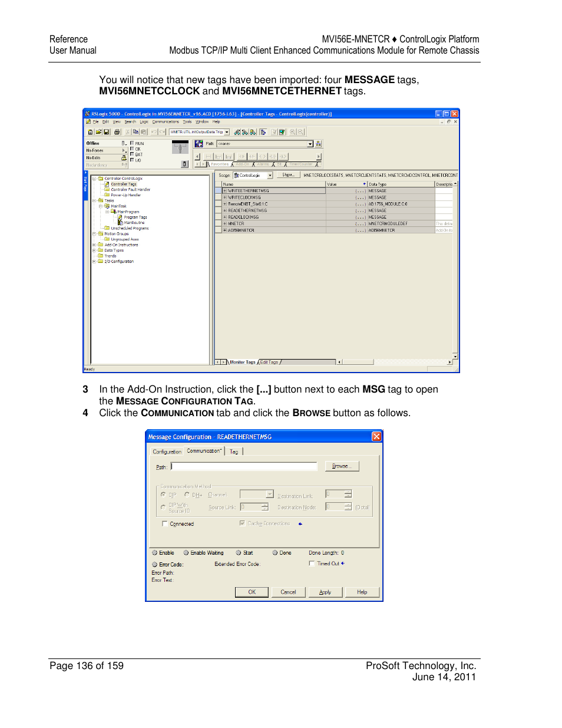Image resolution: width=562 pixels, height=728 pixels.
Task: Click the blue arrow beside Cache Connections
Action: [300, 523]
